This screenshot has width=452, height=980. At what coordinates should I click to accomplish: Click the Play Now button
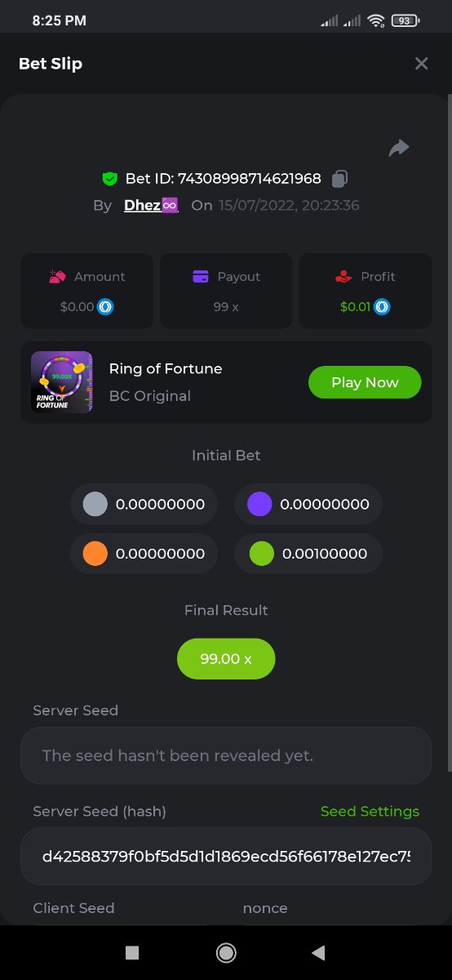[x=365, y=382]
